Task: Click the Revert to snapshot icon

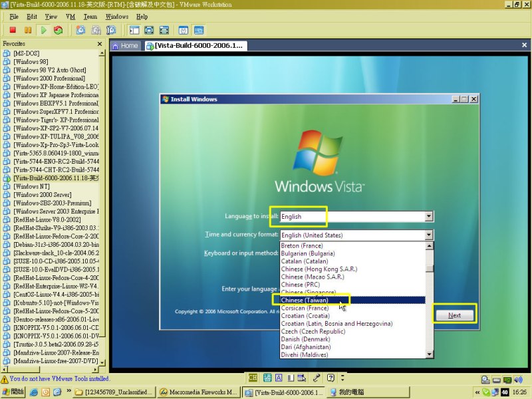Action: (96, 30)
